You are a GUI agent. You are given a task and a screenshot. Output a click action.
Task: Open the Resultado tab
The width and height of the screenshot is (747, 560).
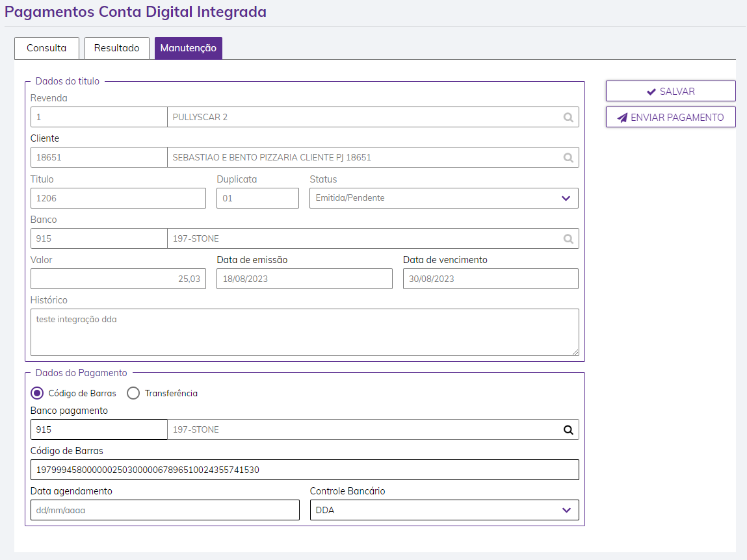click(x=117, y=48)
